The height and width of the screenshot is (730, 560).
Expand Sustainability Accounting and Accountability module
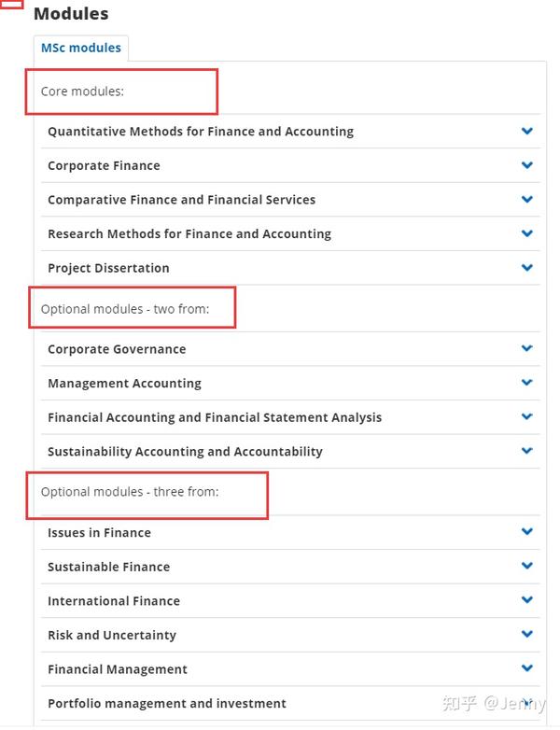(x=290, y=451)
